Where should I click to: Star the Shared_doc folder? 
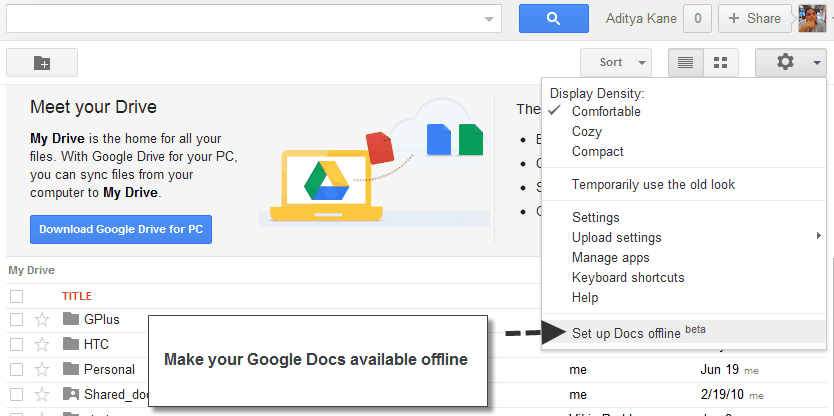pyautogui.click(x=41, y=394)
